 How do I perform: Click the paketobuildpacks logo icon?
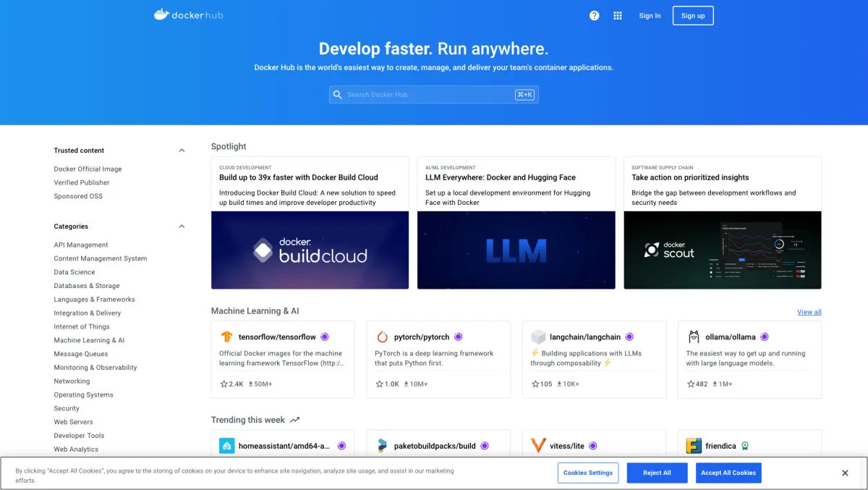(383, 446)
